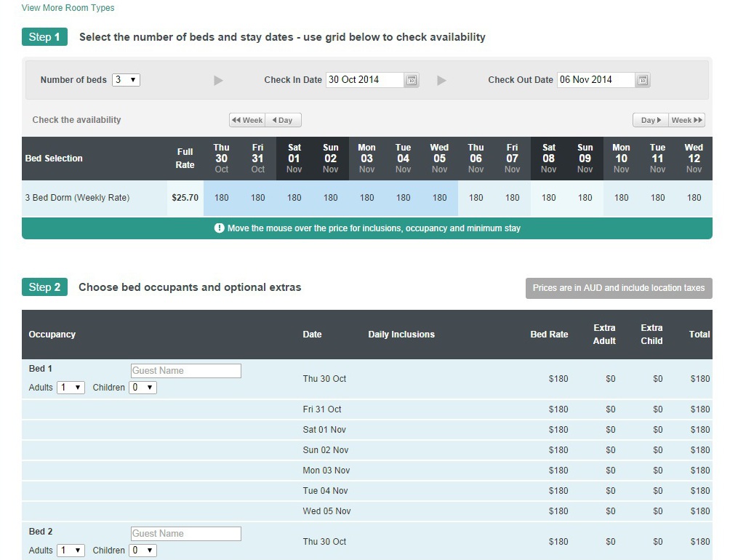Select the Sat 08 Nov price cell

click(548, 198)
